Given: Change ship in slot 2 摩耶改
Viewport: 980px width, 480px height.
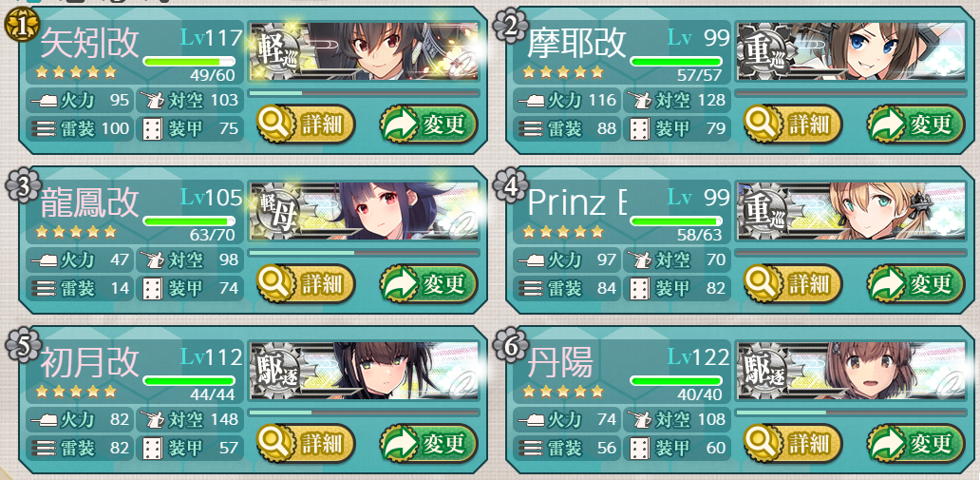Looking at the screenshot, I should click(x=915, y=124).
